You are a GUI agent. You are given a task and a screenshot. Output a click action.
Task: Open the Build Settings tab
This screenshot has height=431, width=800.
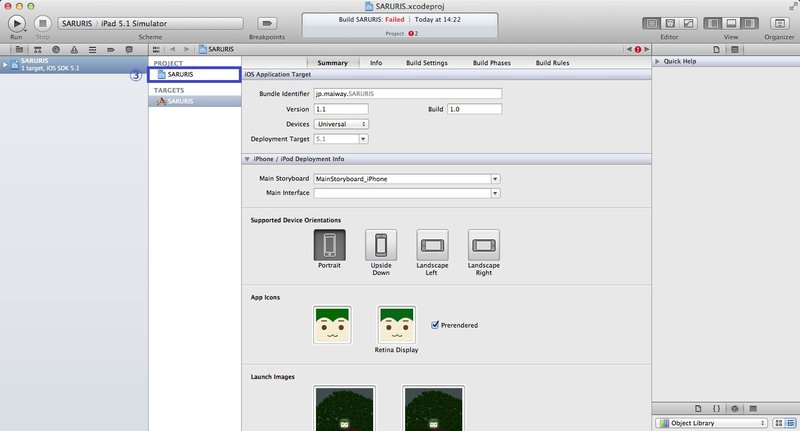pyautogui.click(x=427, y=63)
